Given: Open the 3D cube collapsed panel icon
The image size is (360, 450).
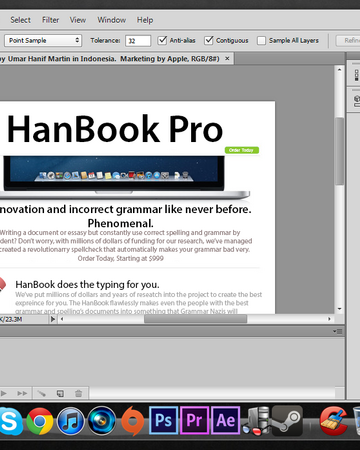Looking at the screenshot, I should click(x=357, y=100).
